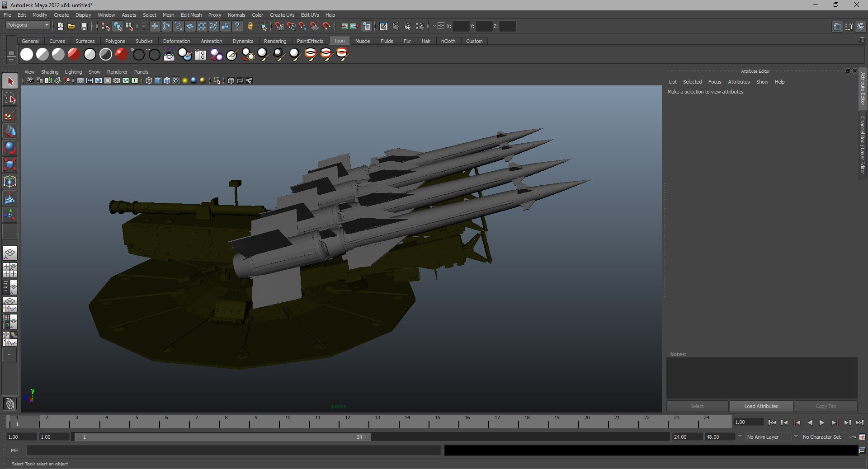This screenshot has height=469, width=868.
Task: Click the Load Attributes button
Action: 762,406
